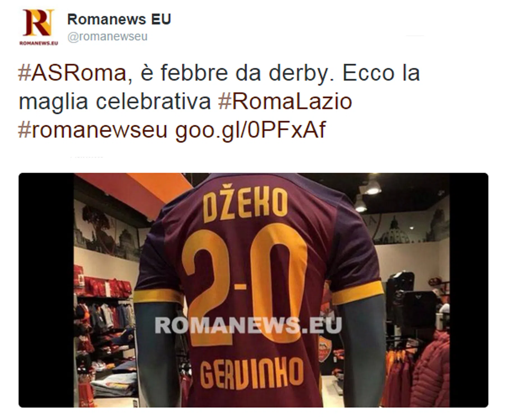Follow the #ASRoma hashtag
Viewport: 505px width, 420px height.
[72, 73]
